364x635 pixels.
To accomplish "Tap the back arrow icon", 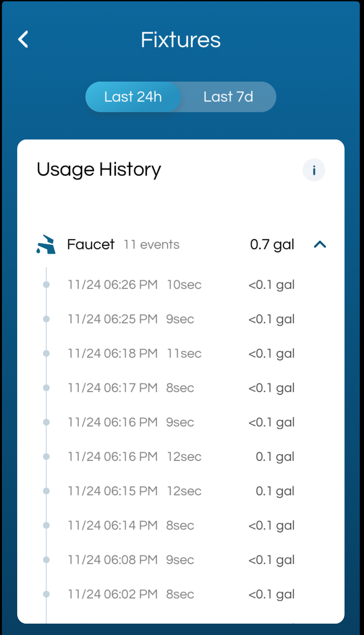I will coord(23,40).
